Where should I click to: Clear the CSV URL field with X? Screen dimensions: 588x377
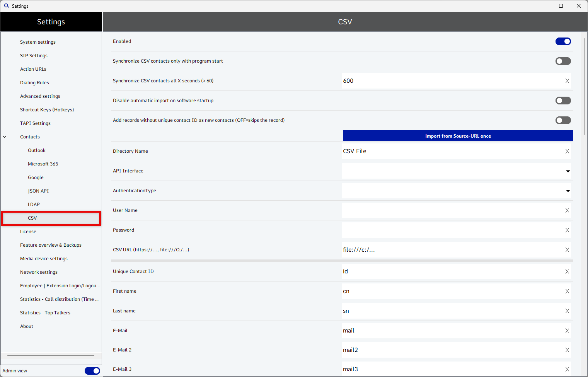[x=567, y=250]
